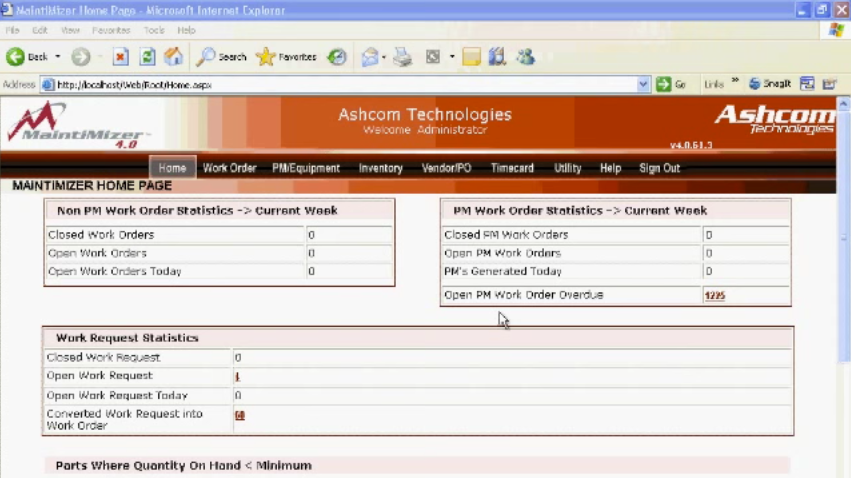Open the Vendor/PO navigation menu
851x478 pixels.
click(x=447, y=168)
